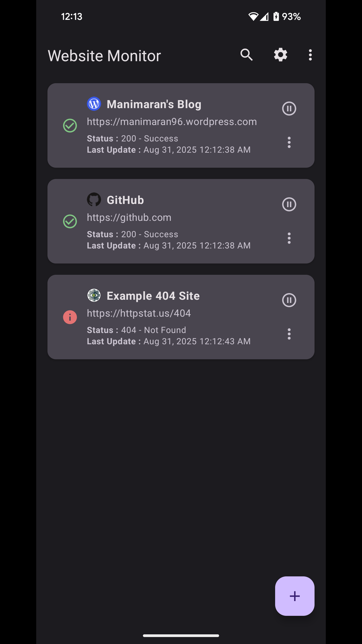
Task: Select the GitHub card title
Action: (125, 200)
